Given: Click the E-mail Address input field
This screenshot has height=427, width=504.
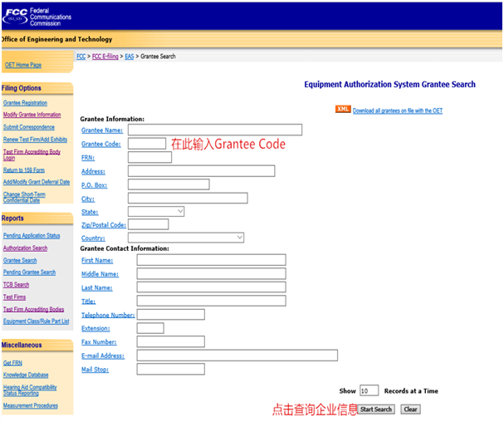Looking at the screenshot, I should [x=237, y=356].
